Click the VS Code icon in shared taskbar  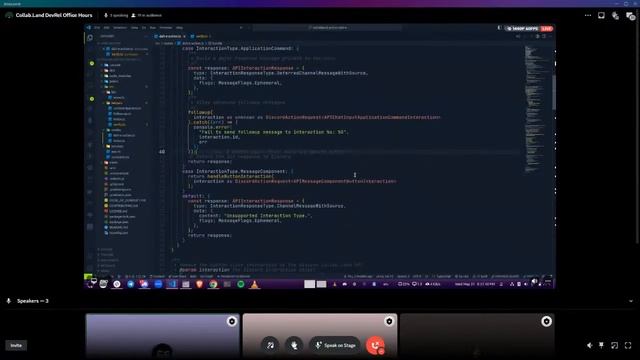(x=172, y=284)
